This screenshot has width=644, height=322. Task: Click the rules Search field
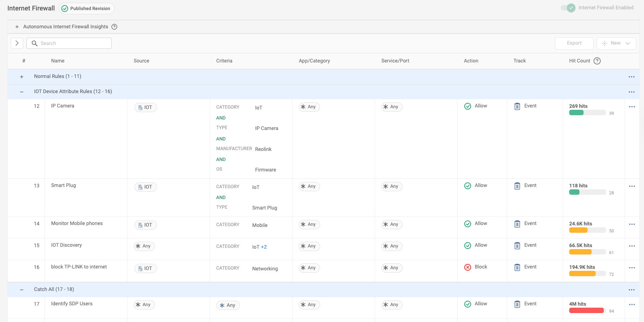point(69,43)
